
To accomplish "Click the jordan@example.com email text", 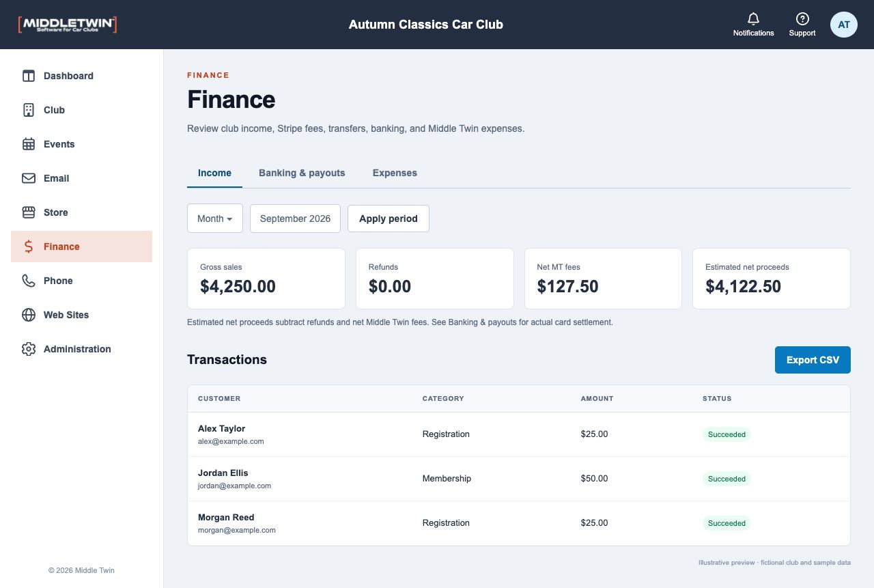I will pyautogui.click(x=234, y=486).
